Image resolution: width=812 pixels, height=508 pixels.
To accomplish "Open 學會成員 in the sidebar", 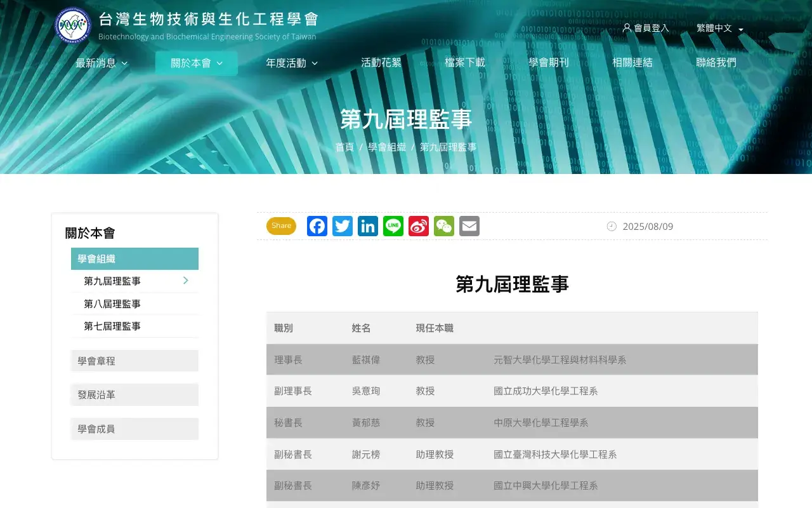I will pyautogui.click(x=134, y=429).
